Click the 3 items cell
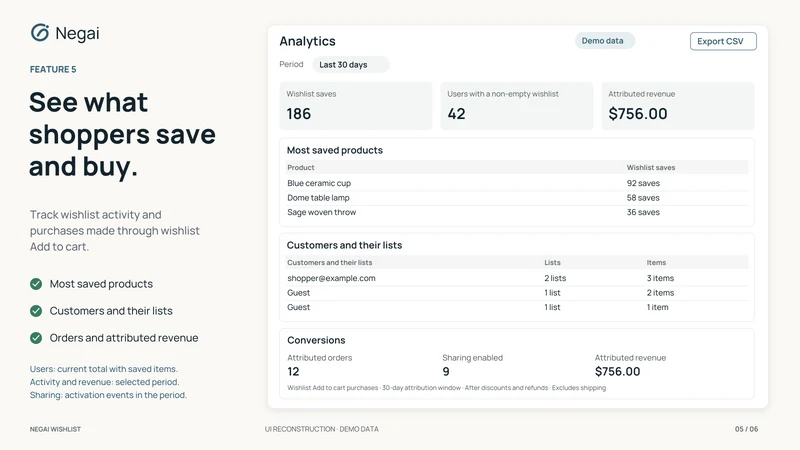This screenshot has width=800, height=450. coord(660,278)
